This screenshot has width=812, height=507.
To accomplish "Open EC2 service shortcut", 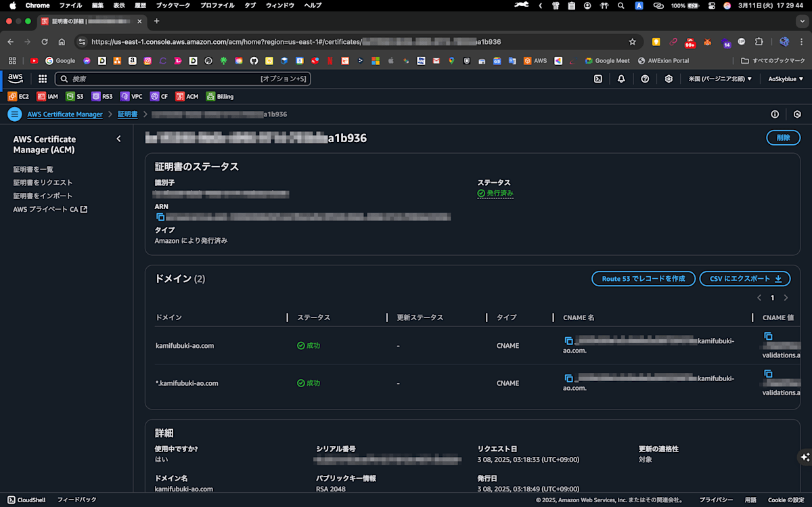I will click(x=18, y=96).
